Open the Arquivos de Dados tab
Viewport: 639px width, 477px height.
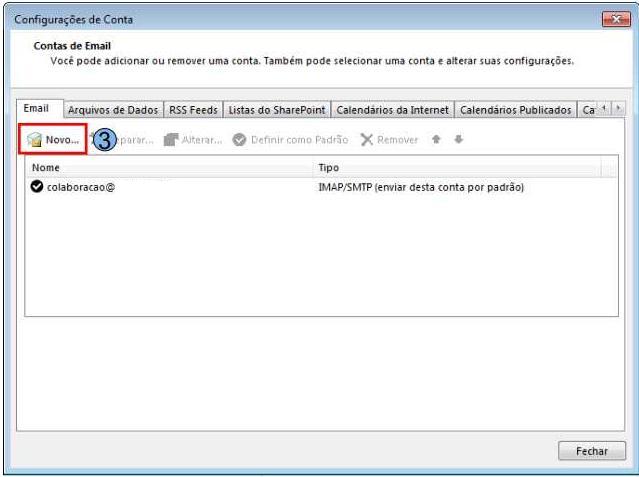[112, 110]
